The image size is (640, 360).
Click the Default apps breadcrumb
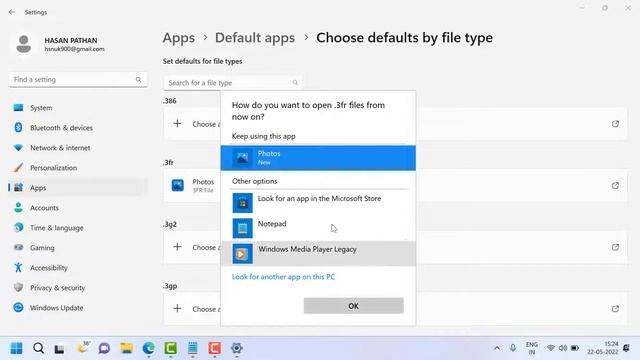click(x=255, y=38)
